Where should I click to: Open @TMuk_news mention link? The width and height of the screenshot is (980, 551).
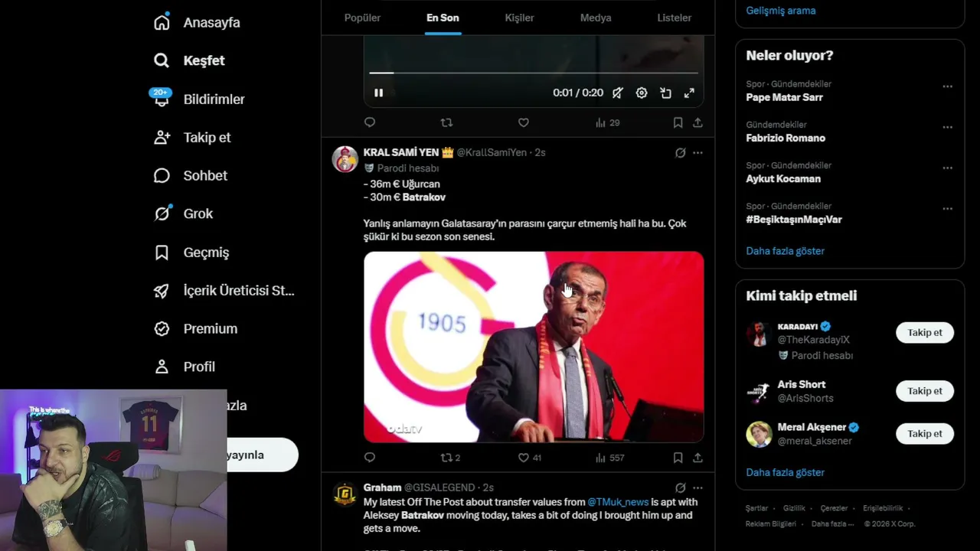(x=618, y=502)
